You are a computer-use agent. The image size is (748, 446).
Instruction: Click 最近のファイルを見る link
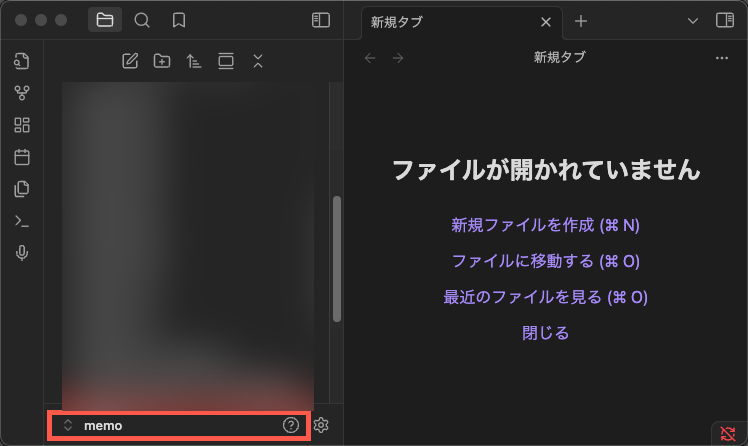click(545, 297)
